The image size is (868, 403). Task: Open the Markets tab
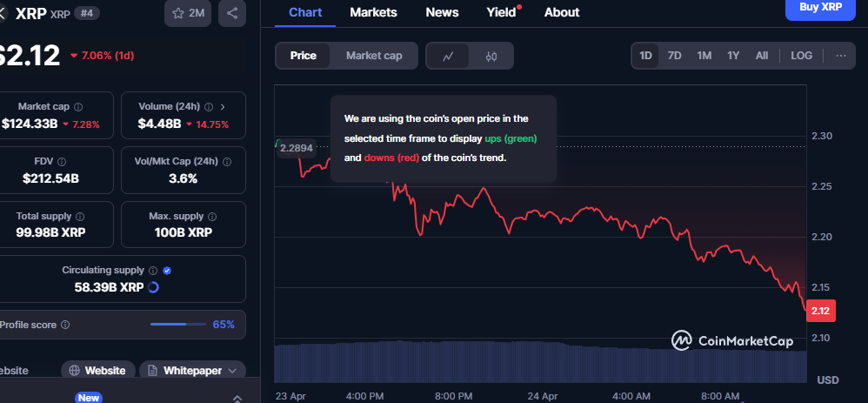coord(374,12)
